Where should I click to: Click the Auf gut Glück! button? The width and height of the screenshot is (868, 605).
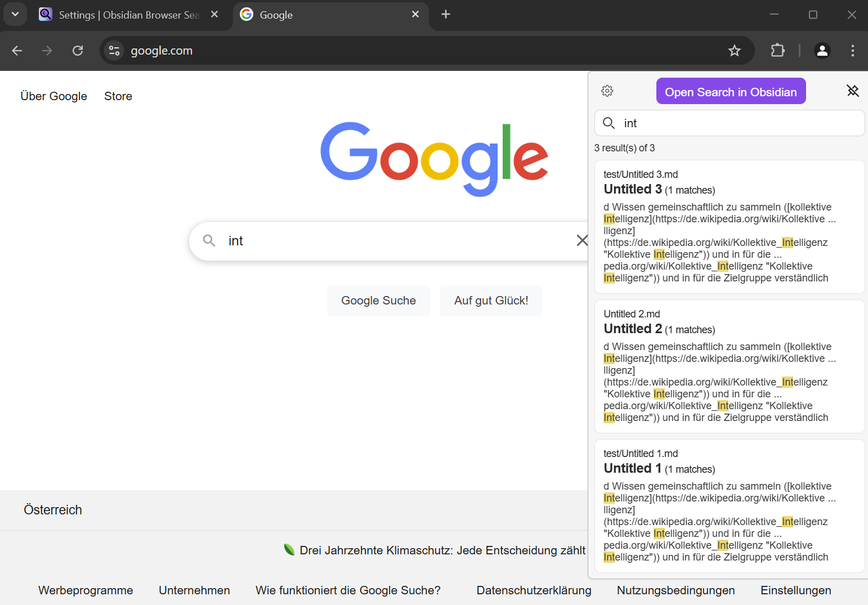(491, 301)
